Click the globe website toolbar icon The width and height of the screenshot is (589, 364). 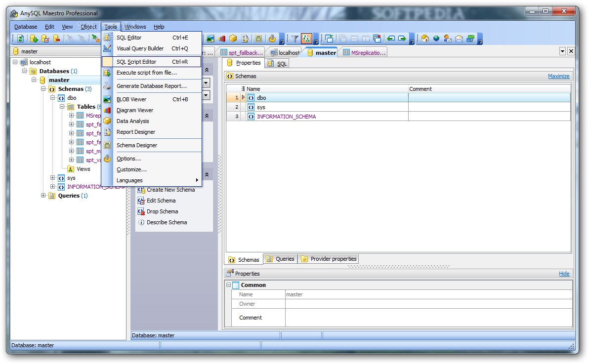point(436,39)
